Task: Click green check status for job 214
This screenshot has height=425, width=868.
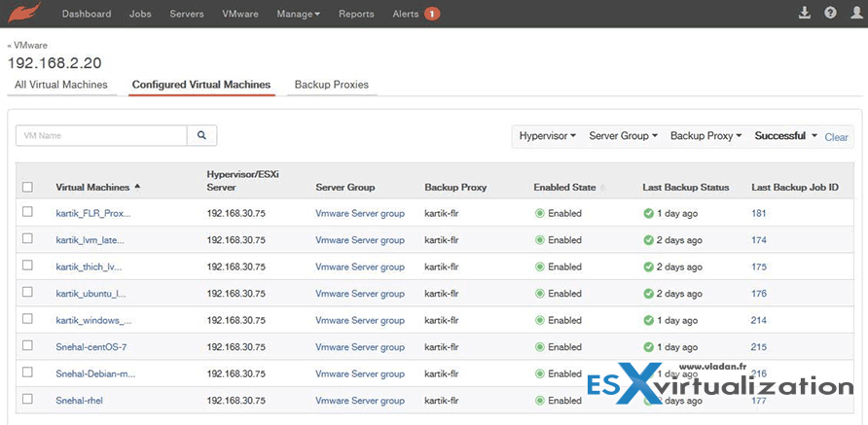Action: [648, 320]
